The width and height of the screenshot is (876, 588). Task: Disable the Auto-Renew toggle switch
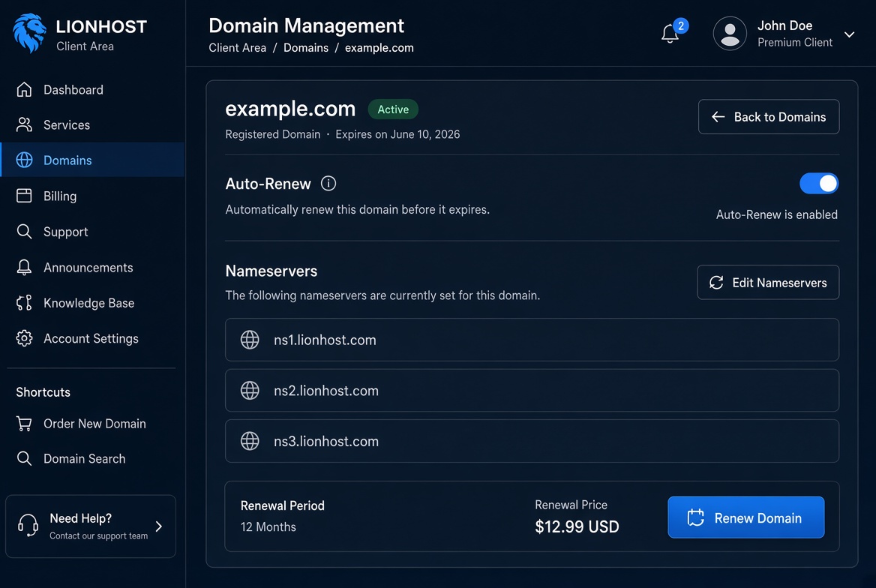click(818, 183)
